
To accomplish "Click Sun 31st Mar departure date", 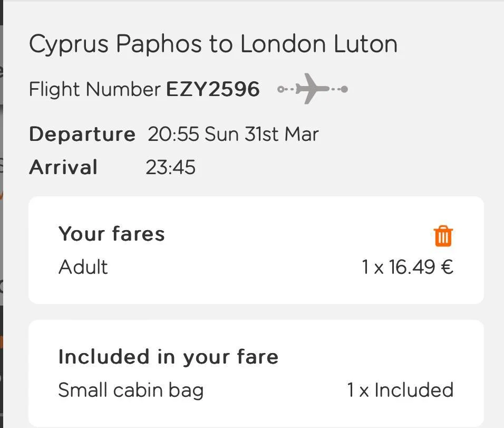I will point(261,134).
